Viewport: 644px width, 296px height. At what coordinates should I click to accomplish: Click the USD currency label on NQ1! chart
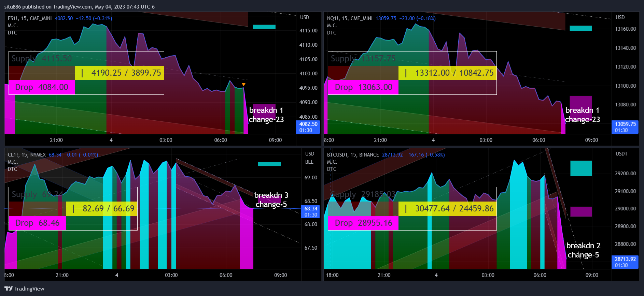pos(620,17)
